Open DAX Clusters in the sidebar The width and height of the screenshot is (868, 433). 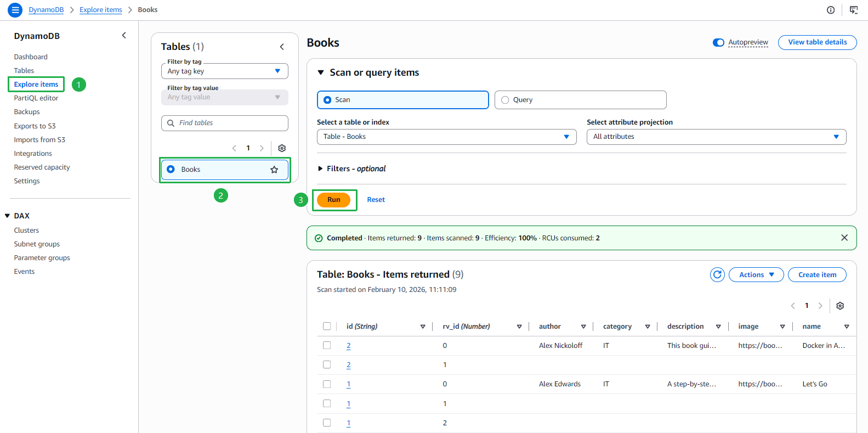tap(26, 230)
